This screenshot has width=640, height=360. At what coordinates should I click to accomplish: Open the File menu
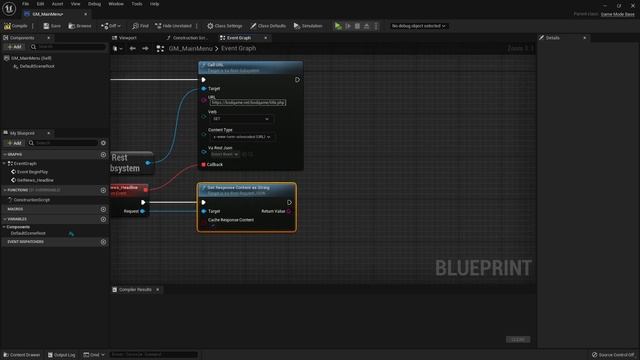25,4
